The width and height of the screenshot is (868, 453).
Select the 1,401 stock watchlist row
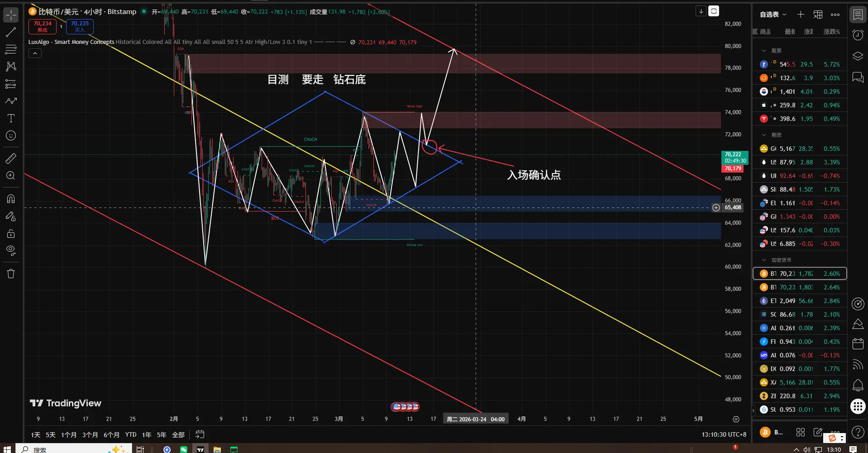(x=800, y=92)
